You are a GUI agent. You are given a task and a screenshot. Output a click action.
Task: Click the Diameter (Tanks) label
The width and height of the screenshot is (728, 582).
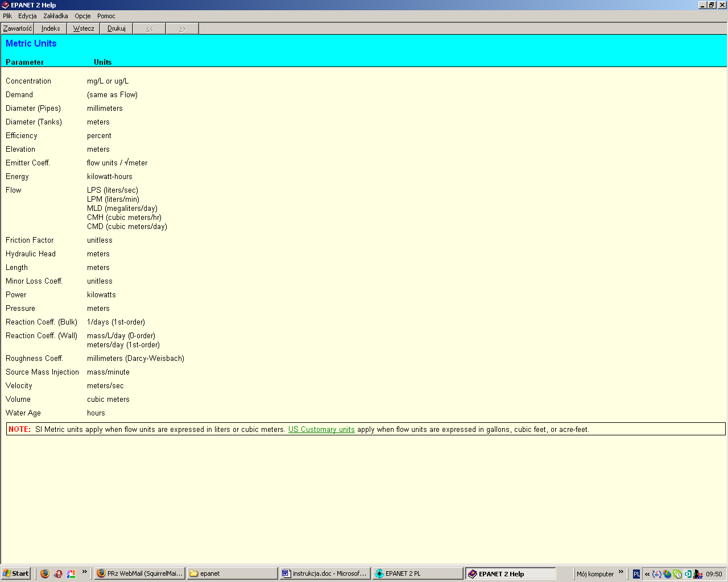tap(34, 122)
